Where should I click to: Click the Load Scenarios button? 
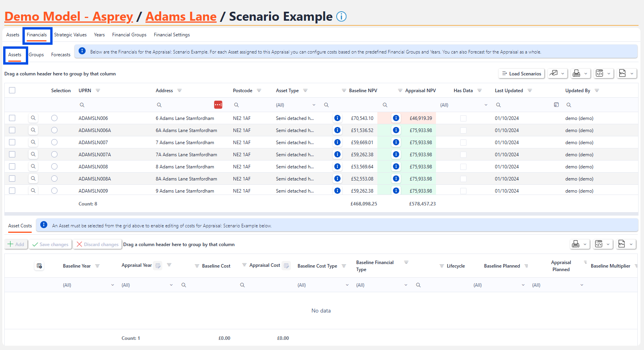522,73
